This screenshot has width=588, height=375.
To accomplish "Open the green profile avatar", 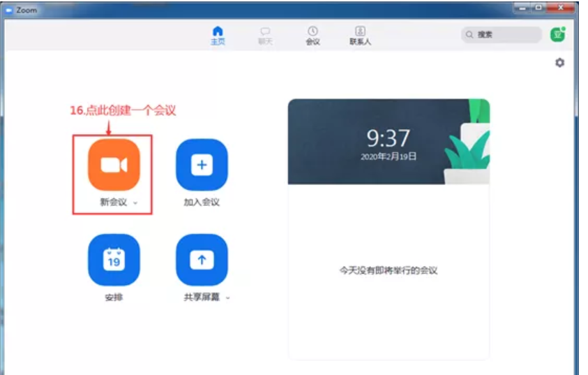I will click(557, 34).
